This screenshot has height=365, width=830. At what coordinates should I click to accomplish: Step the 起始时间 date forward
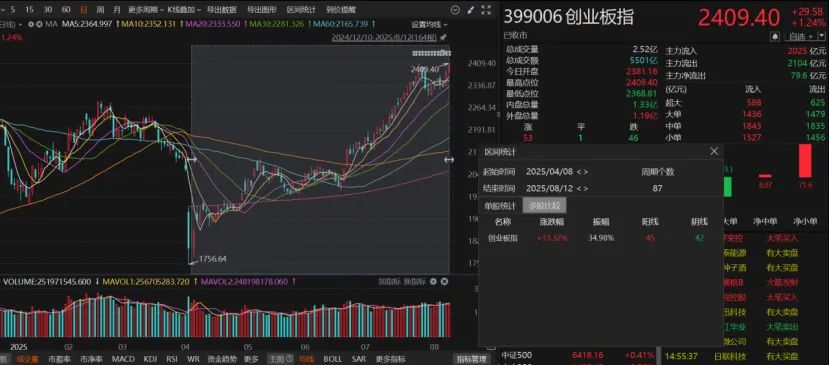pyautogui.click(x=585, y=172)
